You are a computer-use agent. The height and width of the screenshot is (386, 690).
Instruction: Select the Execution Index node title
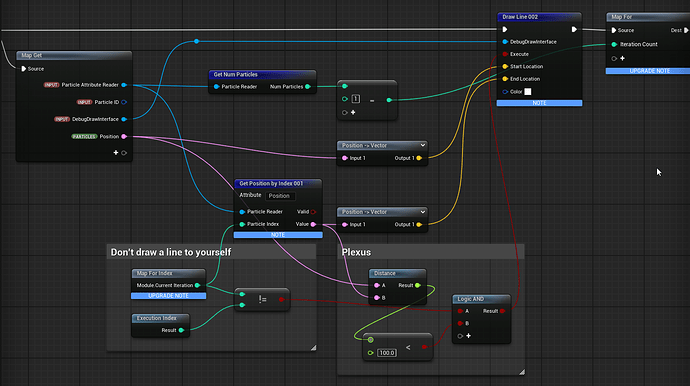(x=156, y=318)
